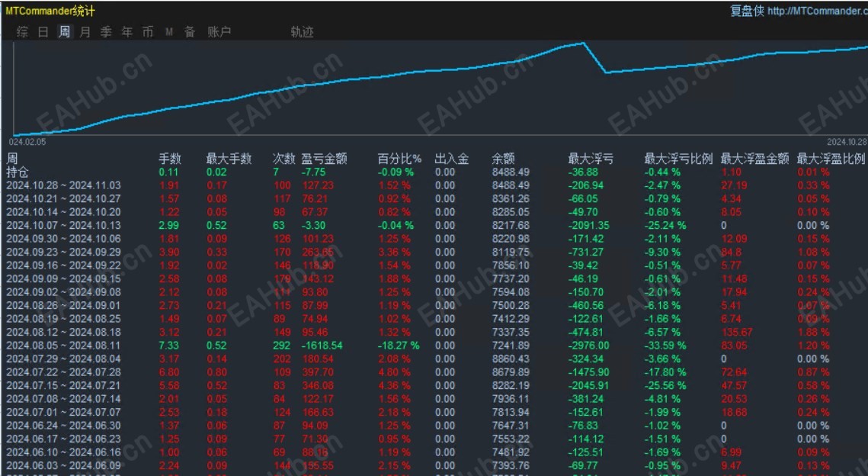
Task: Click the 7.33 lots cell
Action: (x=168, y=346)
